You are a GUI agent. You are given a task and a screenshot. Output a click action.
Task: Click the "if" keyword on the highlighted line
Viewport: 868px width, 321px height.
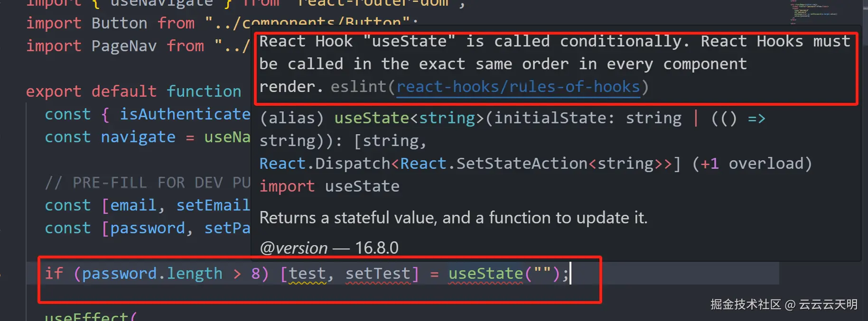click(x=54, y=274)
